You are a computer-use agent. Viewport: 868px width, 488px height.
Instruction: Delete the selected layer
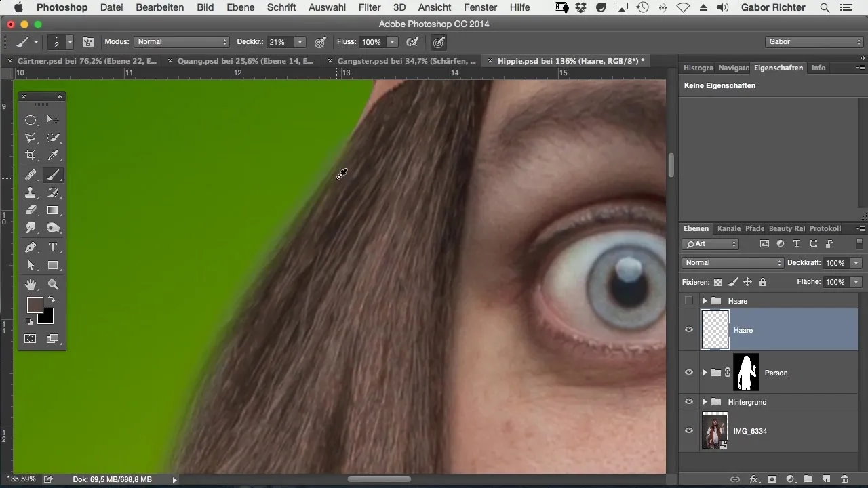click(x=844, y=479)
